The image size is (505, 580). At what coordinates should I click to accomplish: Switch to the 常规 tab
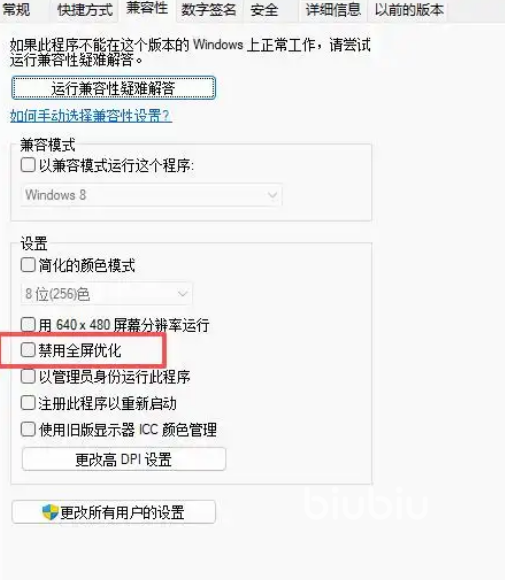(16, 10)
